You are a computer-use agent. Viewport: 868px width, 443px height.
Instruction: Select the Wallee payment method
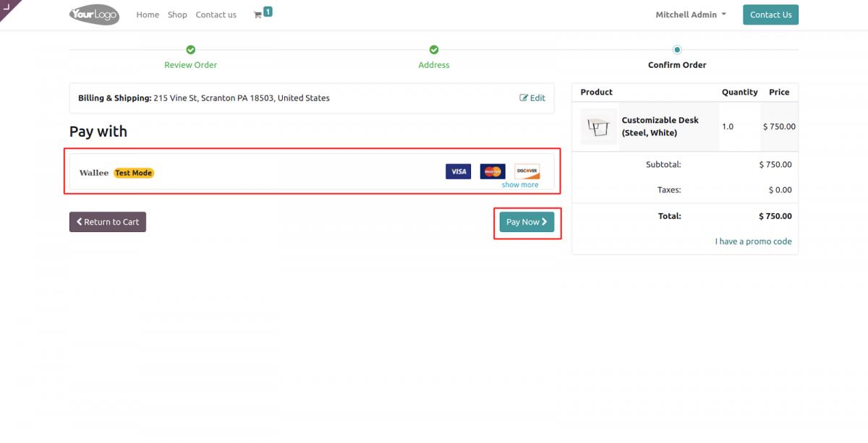point(94,172)
